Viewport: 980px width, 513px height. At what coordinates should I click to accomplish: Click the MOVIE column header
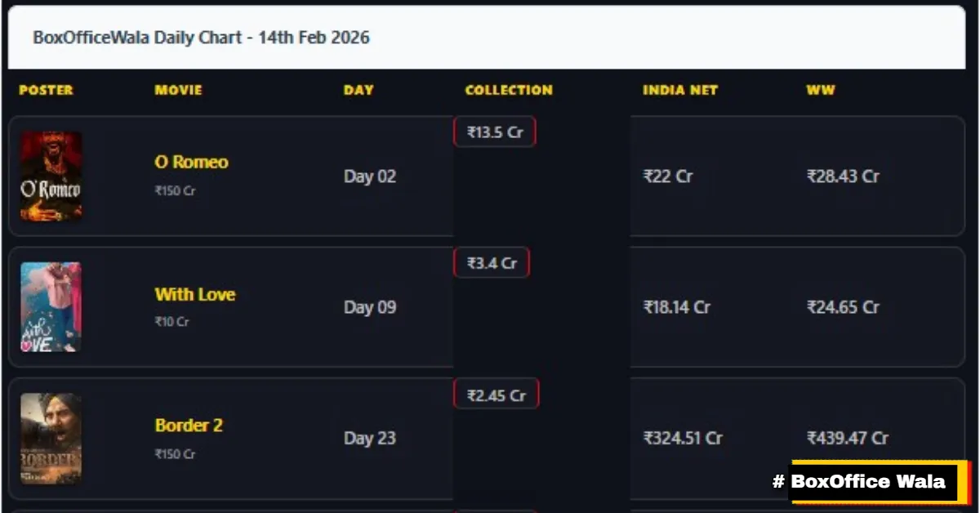pyautogui.click(x=177, y=91)
